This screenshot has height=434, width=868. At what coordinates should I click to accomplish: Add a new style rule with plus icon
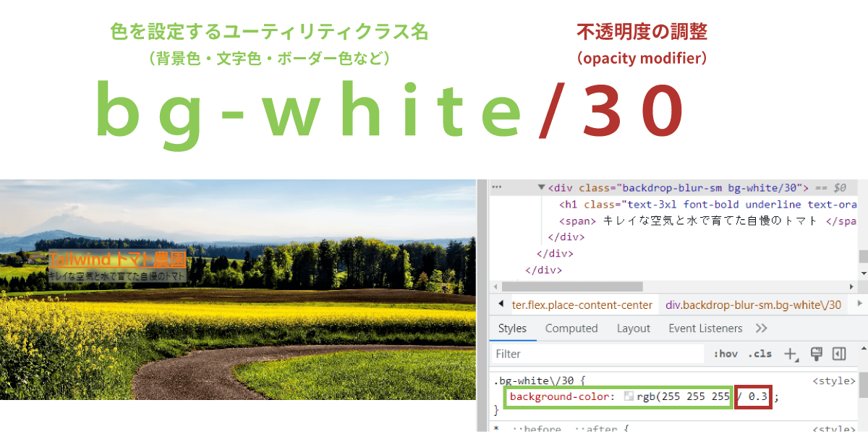point(791,354)
